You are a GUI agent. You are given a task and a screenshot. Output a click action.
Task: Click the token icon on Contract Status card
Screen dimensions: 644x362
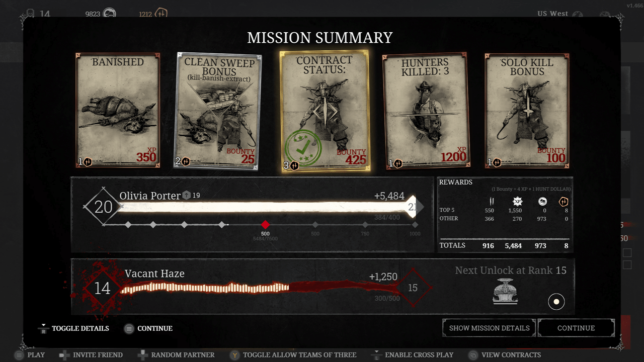(x=294, y=165)
